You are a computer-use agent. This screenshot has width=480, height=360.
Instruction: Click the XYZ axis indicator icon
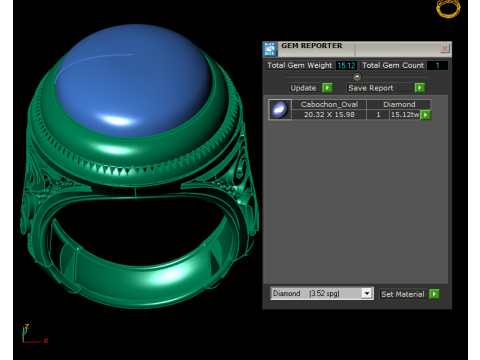(x=34, y=334)
